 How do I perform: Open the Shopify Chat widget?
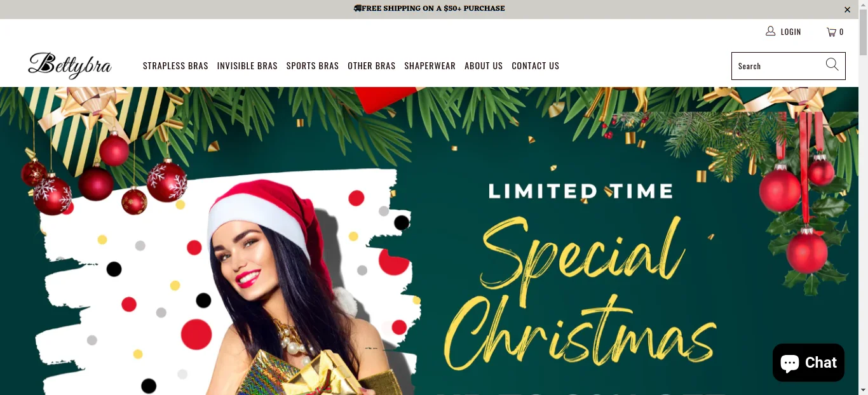808,363
